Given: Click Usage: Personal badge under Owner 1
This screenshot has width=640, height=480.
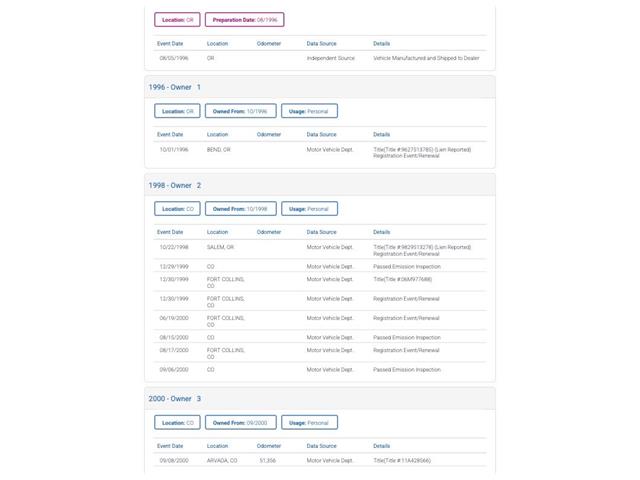Looking at the screenshot, I should pos(309,111).
